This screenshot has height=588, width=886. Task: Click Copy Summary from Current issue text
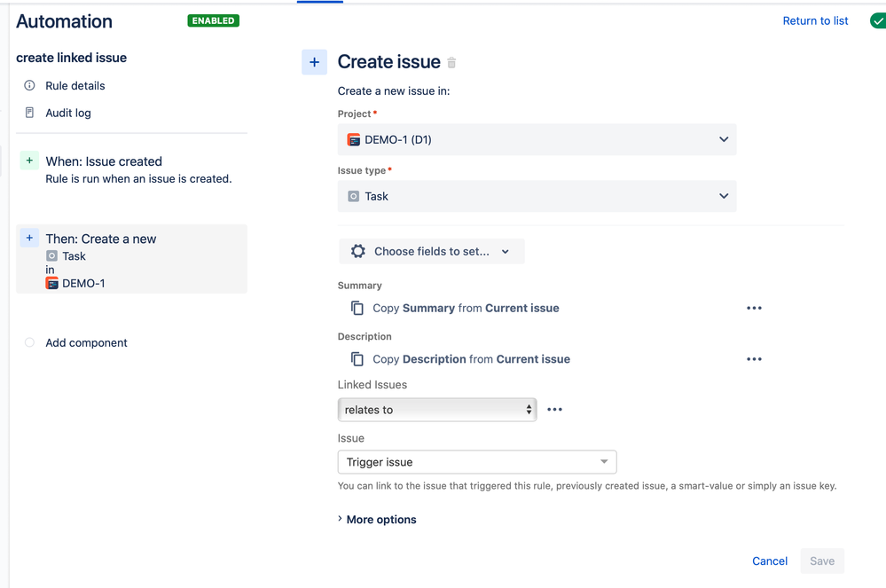[466, 308]
